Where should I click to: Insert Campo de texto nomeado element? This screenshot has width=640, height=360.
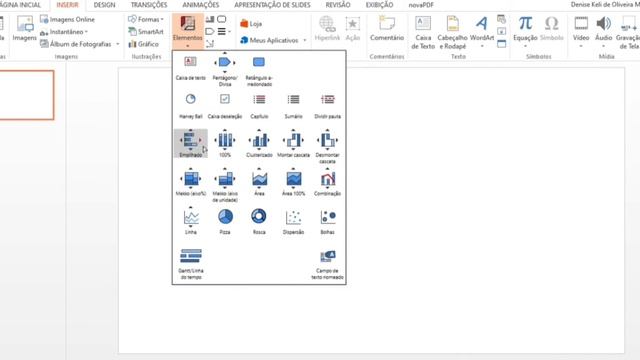point(327,264)
